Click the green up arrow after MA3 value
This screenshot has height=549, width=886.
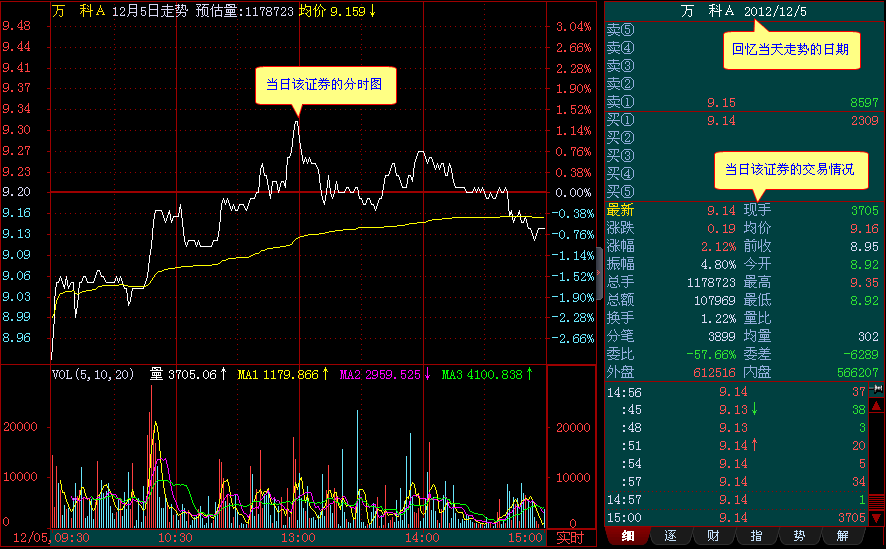click(x=529, y=375)
